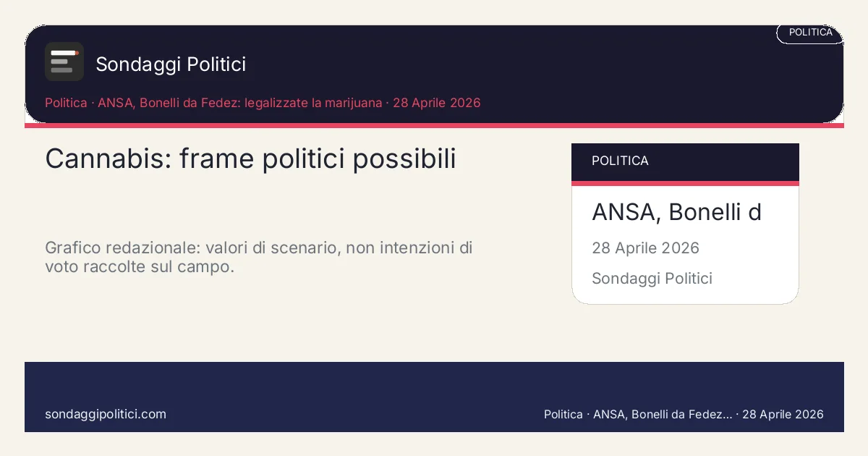Select the Politica breadcrumb in the footer
This screenshot has width=868, height=456.
tap(563, 415)
